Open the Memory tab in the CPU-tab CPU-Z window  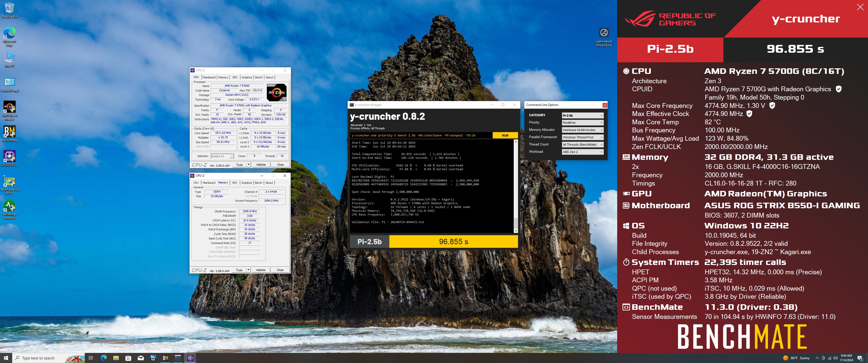click(x=223, y=77)
